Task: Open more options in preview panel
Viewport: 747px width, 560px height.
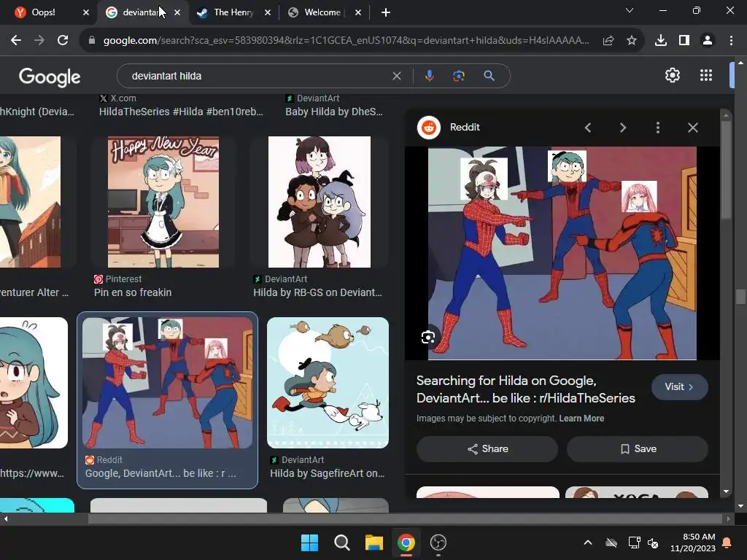Action: point(658,128)
